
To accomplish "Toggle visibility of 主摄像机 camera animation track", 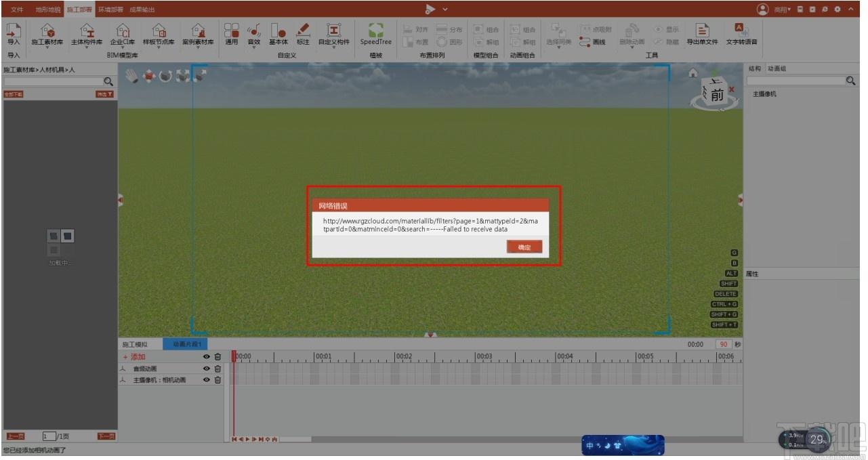I will click(207, 380).
